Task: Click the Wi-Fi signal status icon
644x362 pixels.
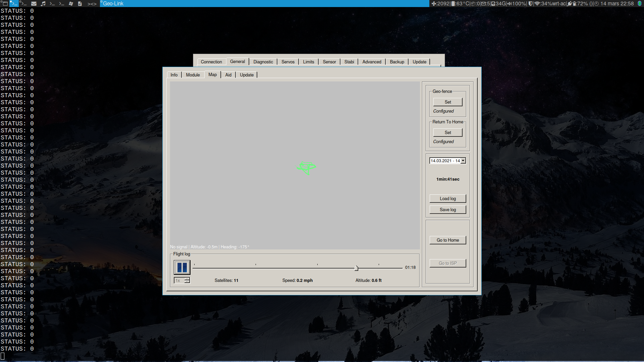Action: [537, 3]
